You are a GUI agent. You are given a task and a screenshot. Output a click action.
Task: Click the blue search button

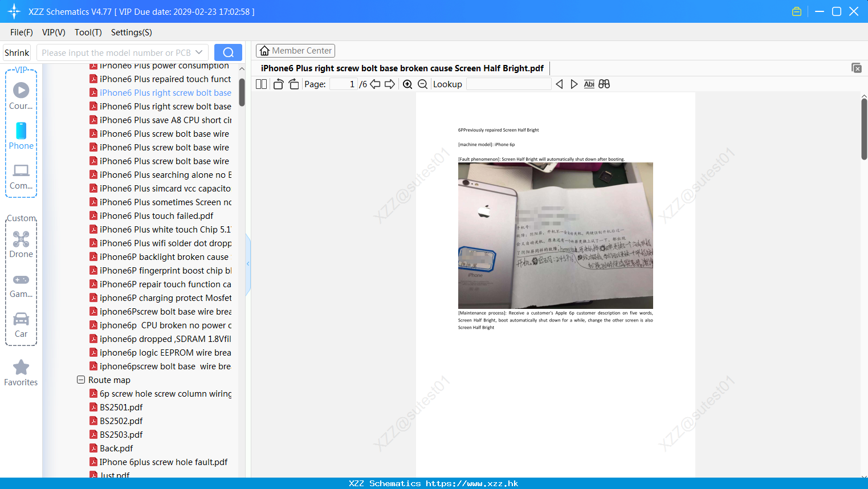pos(228,52)
